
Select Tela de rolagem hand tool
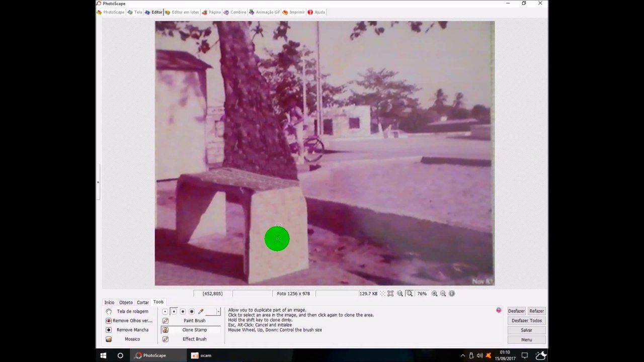128,312
